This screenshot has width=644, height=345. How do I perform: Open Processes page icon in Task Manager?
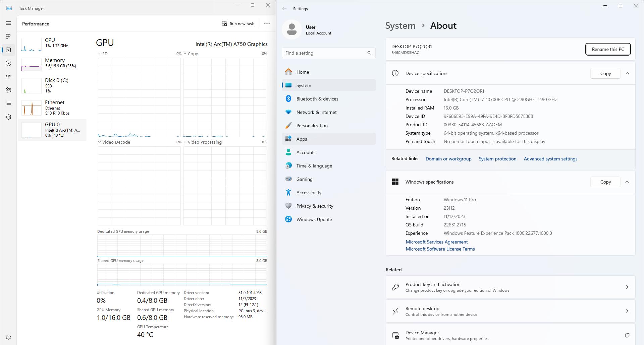8,36
